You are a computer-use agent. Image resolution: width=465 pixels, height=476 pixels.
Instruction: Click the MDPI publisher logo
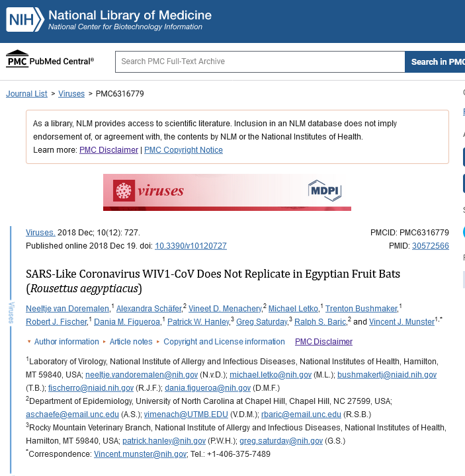click(324, 191)
